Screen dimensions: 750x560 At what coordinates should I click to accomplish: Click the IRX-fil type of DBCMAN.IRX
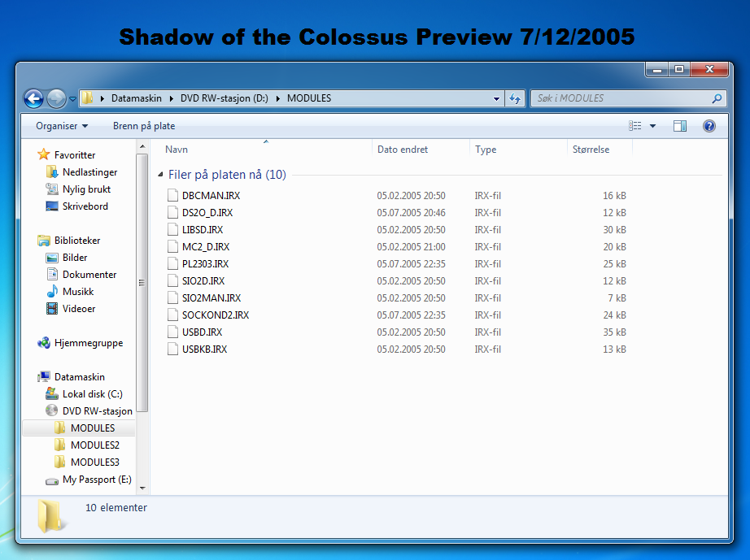(487, 195)
